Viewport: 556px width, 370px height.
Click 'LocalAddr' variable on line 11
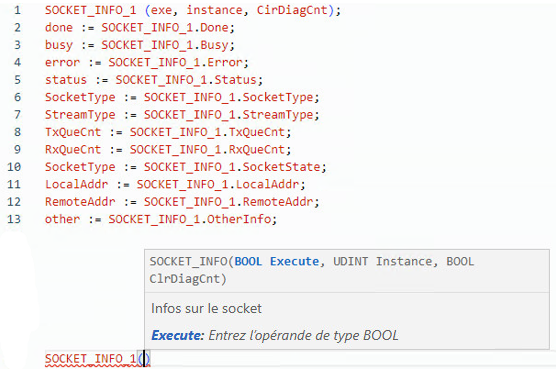pos(77,184)
